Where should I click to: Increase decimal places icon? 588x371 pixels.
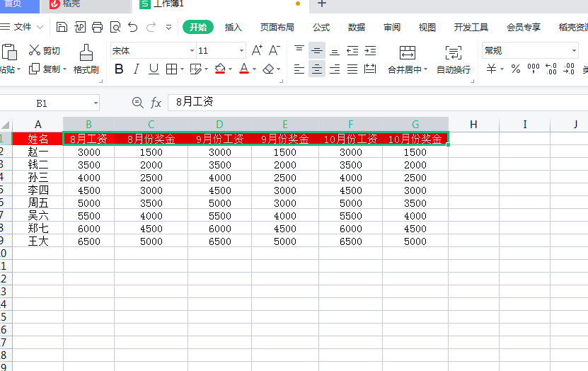point(551,69)
